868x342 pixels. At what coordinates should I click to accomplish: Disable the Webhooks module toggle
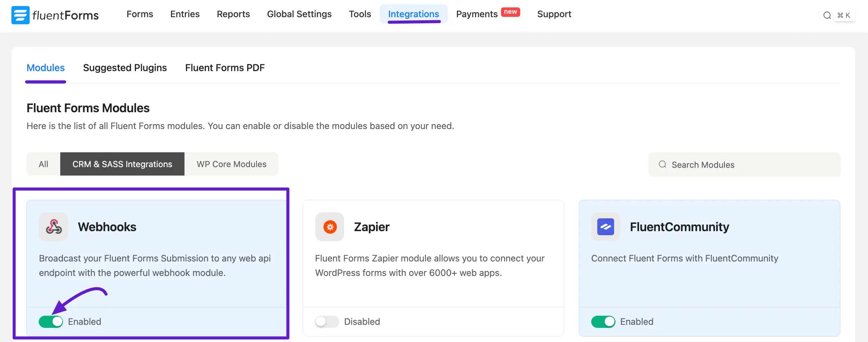(51, 321)
